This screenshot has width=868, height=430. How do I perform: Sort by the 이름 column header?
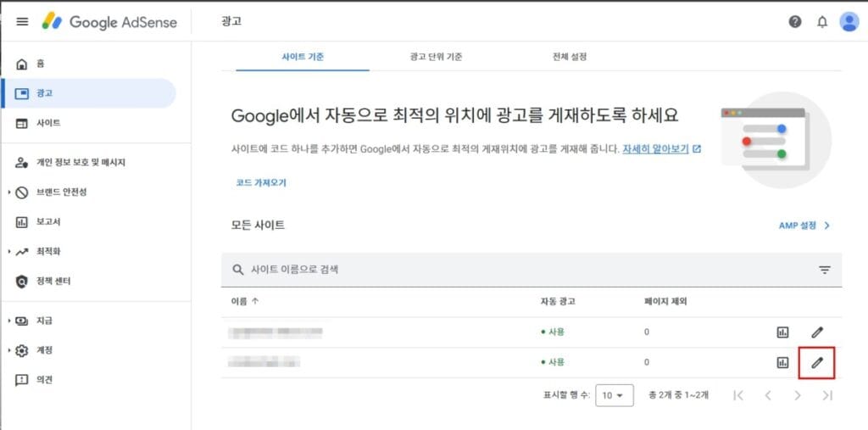245,301
